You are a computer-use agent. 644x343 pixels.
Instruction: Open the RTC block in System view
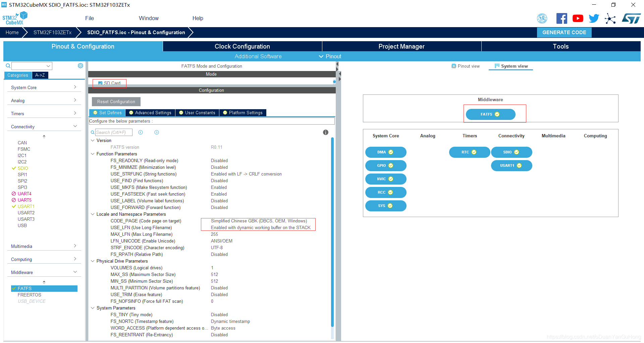coord(470,152)
